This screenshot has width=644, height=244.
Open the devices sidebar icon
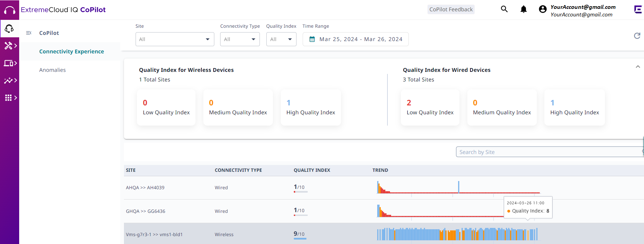click(9, 63)
